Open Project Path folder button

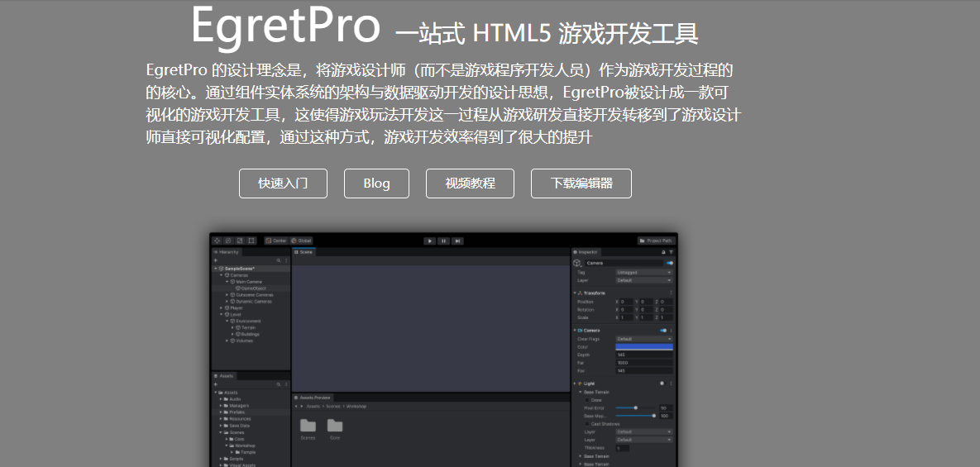coord(657,241)
